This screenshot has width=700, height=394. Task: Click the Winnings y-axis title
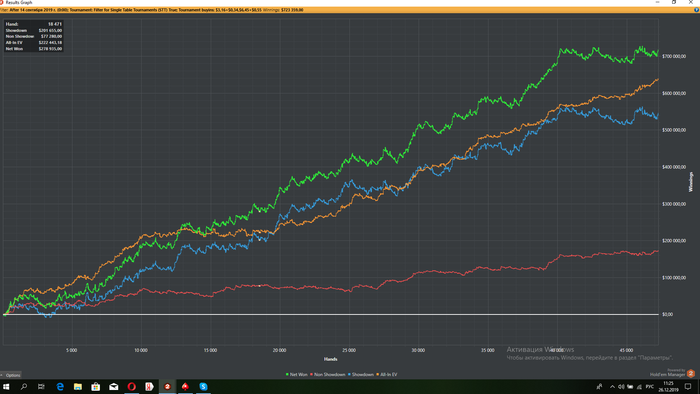coord(691,182)
